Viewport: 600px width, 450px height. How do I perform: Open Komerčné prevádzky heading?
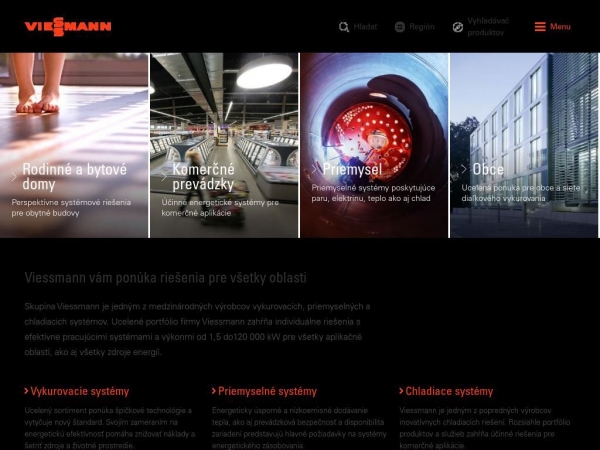[x=203, y=177]
